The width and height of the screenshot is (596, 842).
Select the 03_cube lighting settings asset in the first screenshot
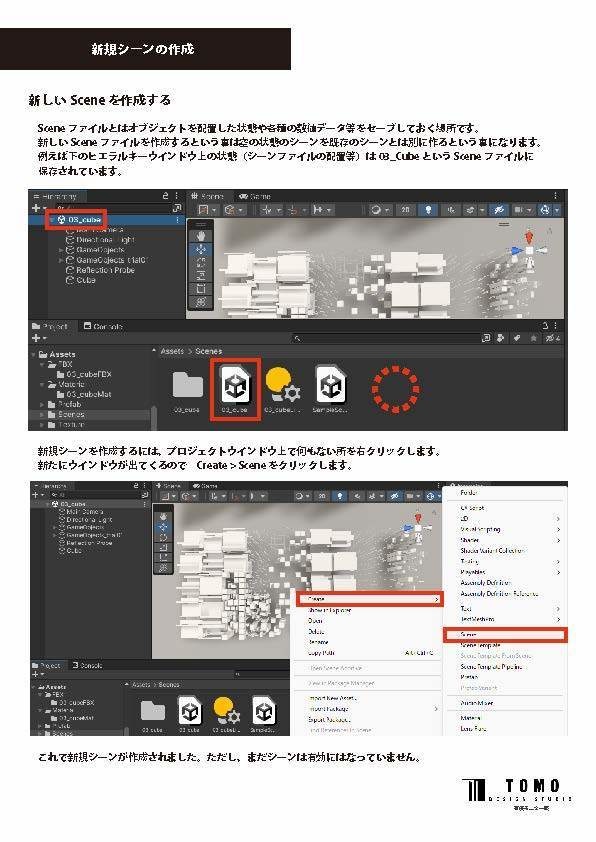point(282,384)
